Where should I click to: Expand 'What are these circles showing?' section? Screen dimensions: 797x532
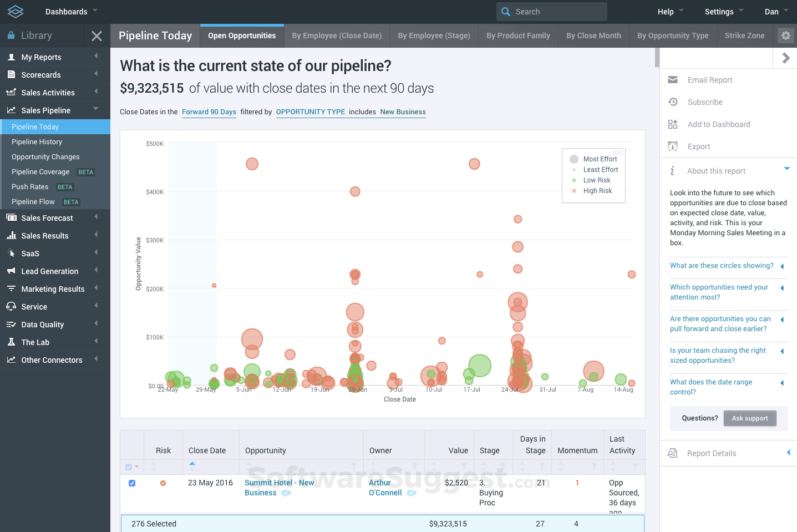(721, 266)
